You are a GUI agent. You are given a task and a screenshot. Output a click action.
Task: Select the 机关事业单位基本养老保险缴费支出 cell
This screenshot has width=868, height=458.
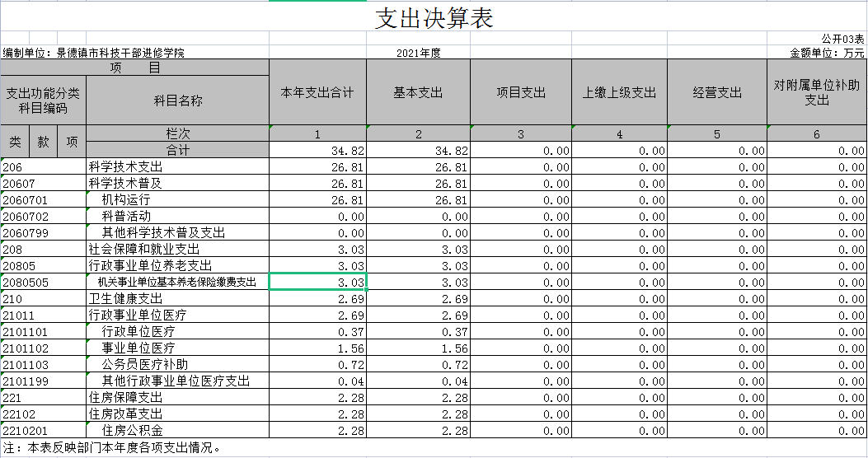click(176, 282)
